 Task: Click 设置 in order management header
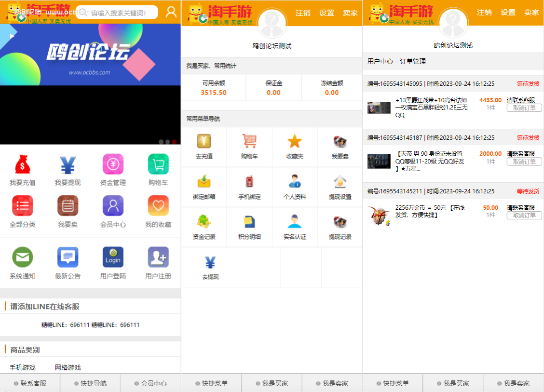[508, 13]
